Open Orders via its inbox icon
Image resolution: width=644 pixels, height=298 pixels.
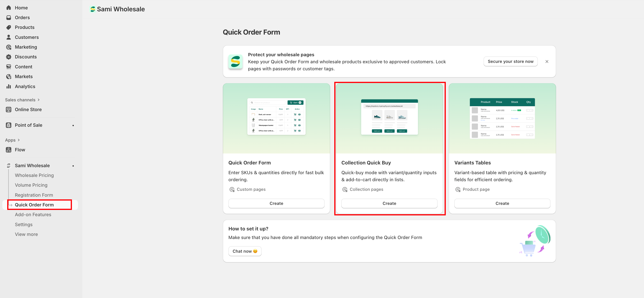[x=9, y=18]
